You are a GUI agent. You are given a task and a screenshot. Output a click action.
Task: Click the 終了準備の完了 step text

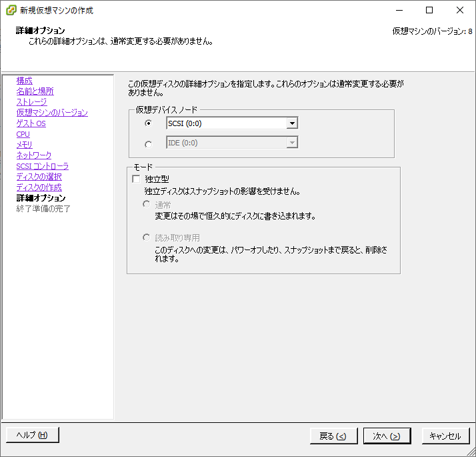(43, 209)
